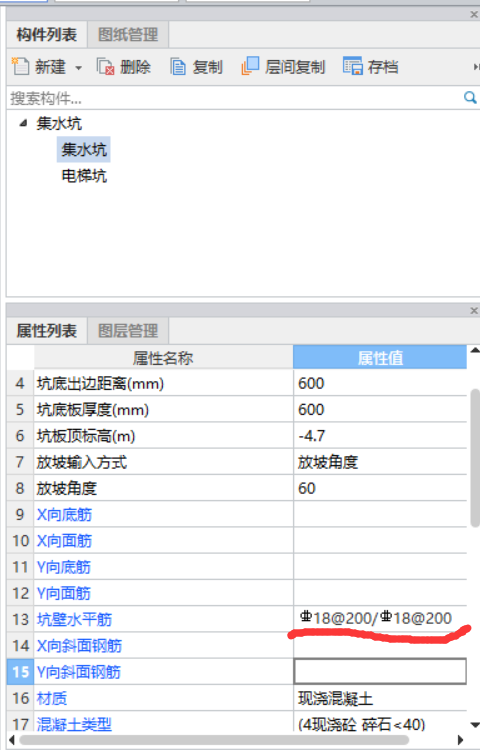Open the 新建 dropdown arrow
480x750 pixels.
78,68
